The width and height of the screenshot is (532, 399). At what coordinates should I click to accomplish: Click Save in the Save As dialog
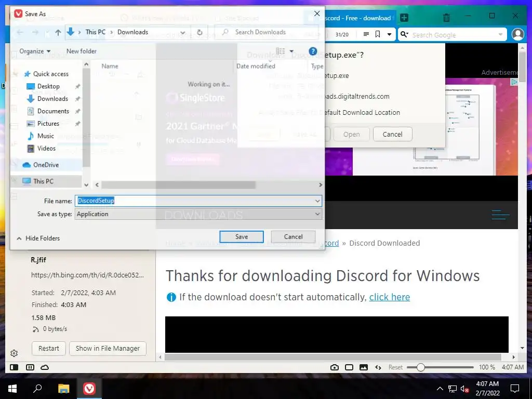coord(242,237)
